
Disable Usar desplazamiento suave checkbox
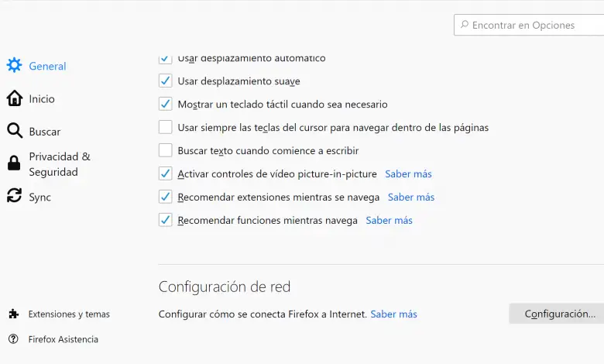[165, 81]
